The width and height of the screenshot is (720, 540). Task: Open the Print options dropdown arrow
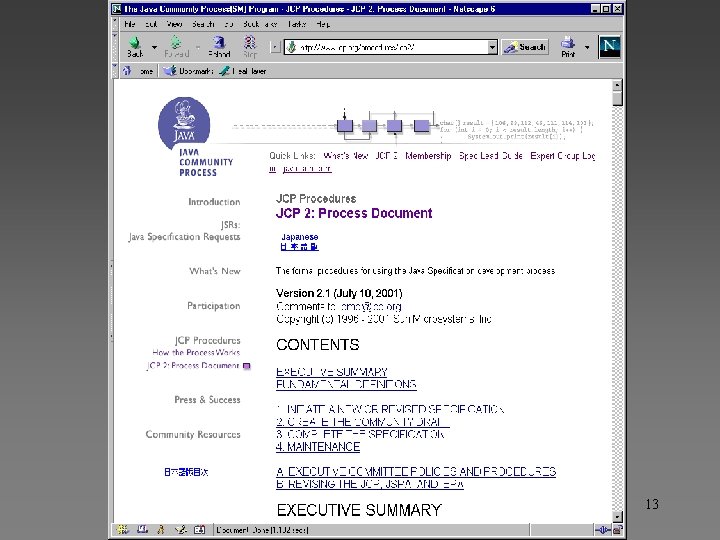coord(587,47)
